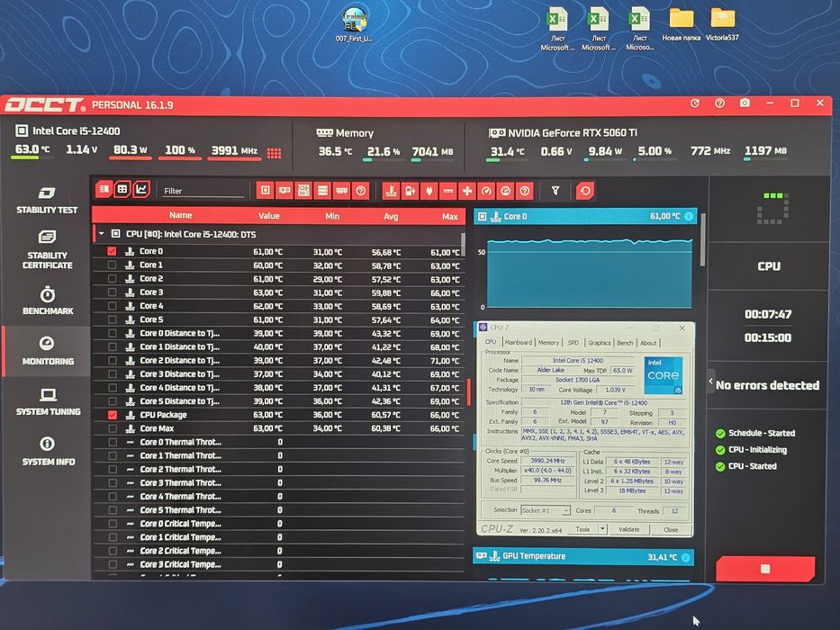Switch to CPU-Z Bench tab
This screenshot has width=840, height=630.
625,343
